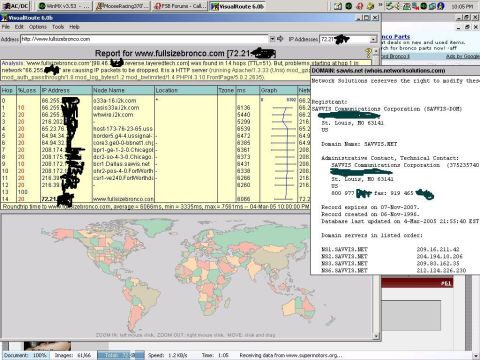Click NS1.SAVVIS.NET in whois window
This screenshot has height=360, width=480.
[344, 249]
